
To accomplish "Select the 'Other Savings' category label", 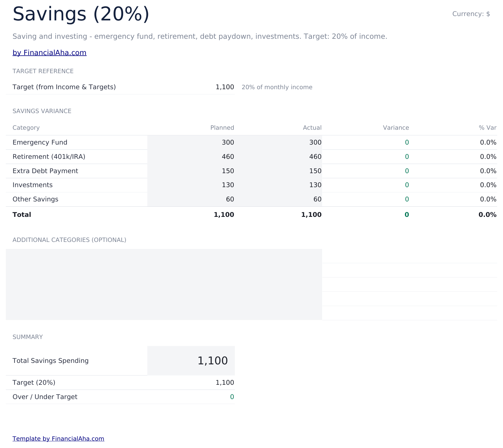I will 35,199.
